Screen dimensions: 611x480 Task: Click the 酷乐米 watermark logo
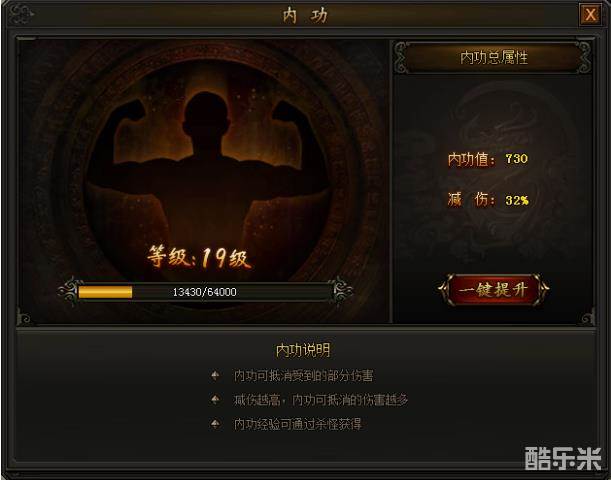coord(563,458)
